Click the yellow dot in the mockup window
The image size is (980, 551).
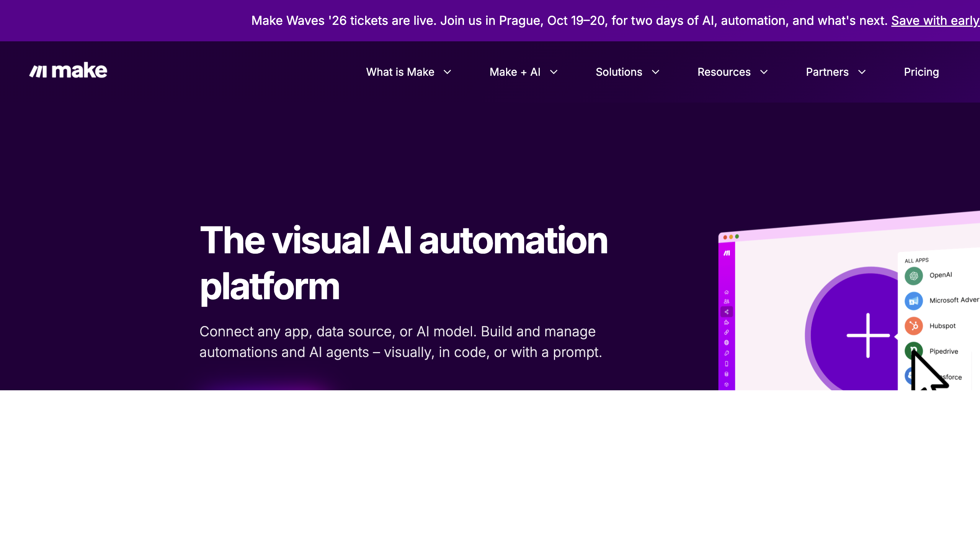(x=731, y=237)
